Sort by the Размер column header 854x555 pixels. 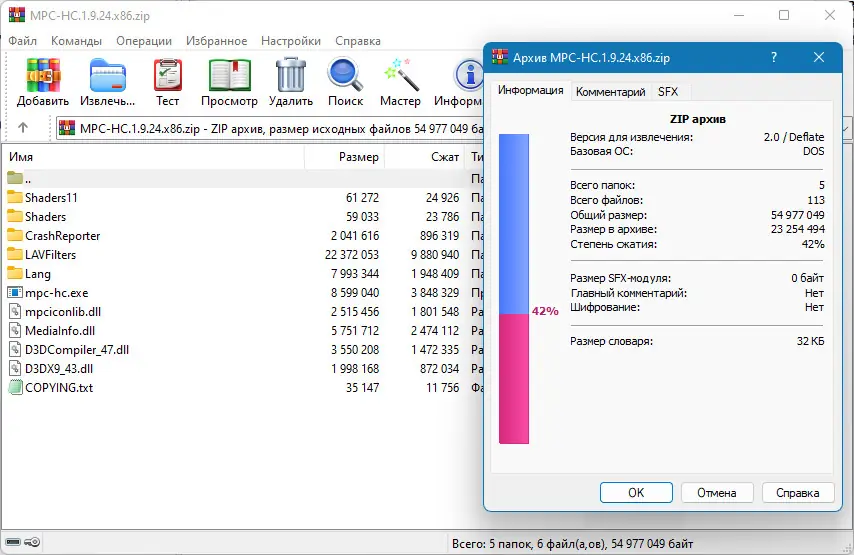click(x=345, y=157)
